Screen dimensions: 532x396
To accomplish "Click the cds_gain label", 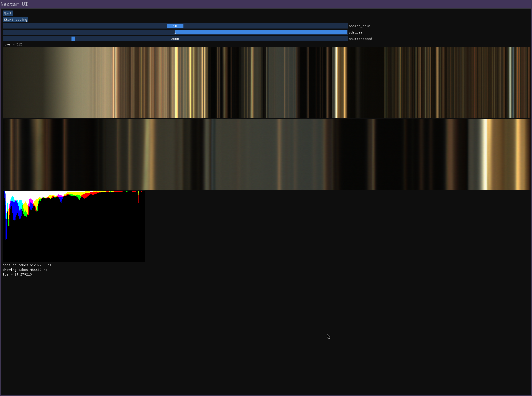I will pyautogui.click(x=357, y=32).
